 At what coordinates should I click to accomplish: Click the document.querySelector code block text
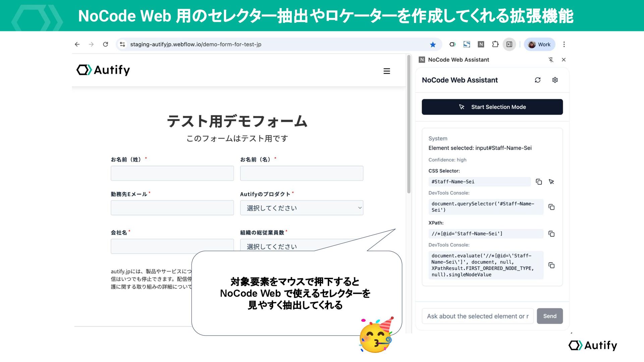483,207
